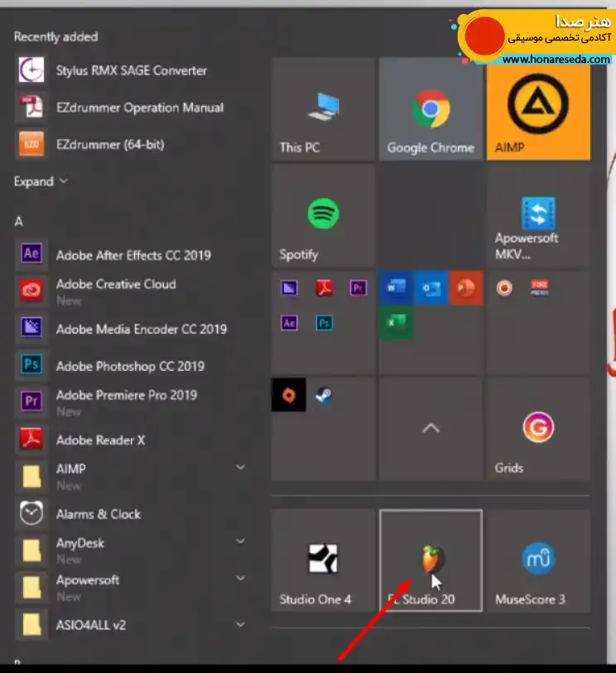Click the AnyDesk folder name

tap(79, 543)
